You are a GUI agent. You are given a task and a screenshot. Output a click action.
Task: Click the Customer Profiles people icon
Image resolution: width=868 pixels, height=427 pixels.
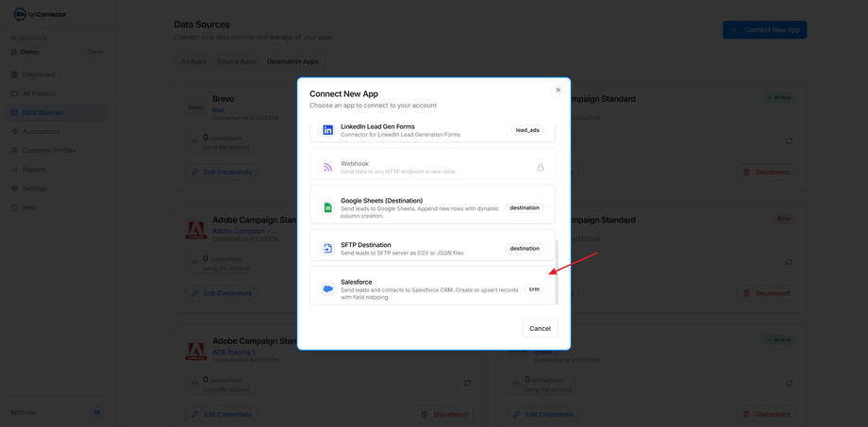[x=14, y=151]
